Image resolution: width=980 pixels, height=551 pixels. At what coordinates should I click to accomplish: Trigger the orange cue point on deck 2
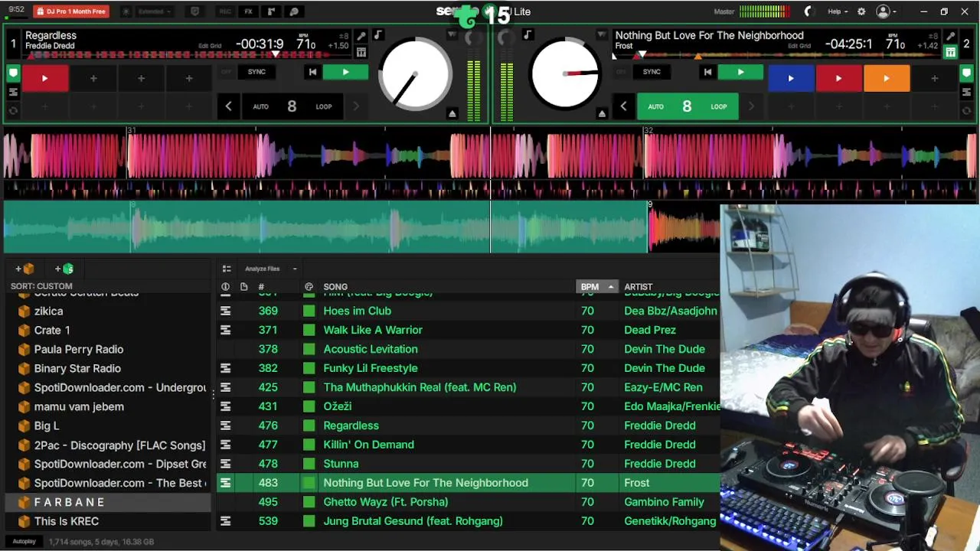pos(887,78)
